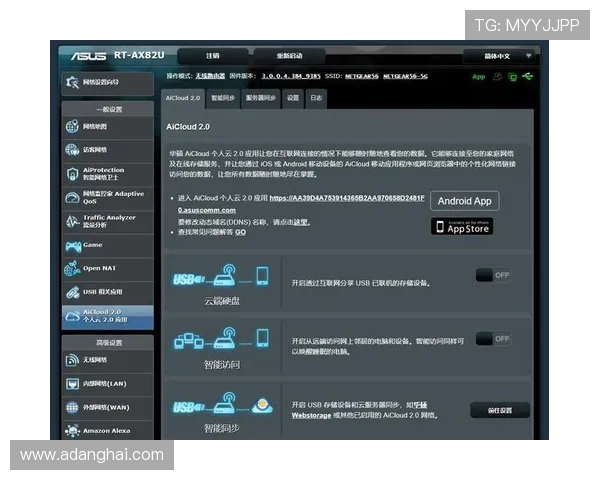The width and height of the screenshot is (600, 480).
Task: Click the ASUS RT-AX82U logo
Action: [117, 56]
